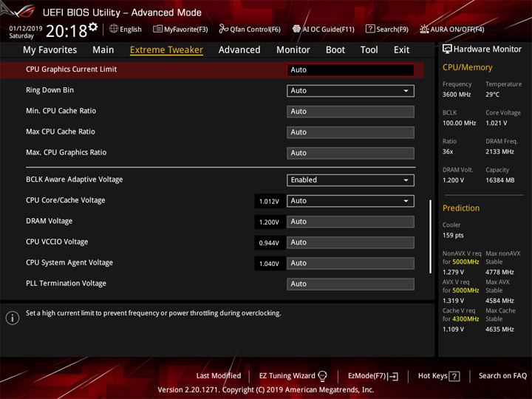Viewport: 532px width, 399px height.
Task: Open BCLK Aware Adaptive Voltage dropdown
Action: point(350,180)
